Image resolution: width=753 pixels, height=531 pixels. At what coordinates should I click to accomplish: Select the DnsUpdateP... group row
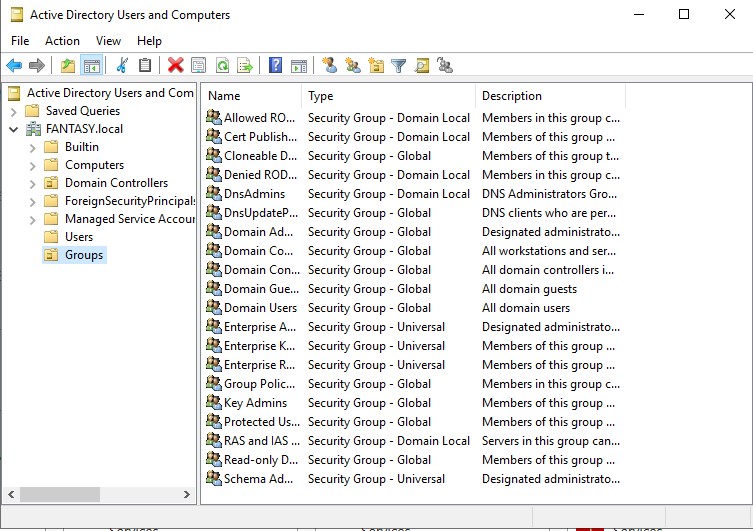[413, 213]
